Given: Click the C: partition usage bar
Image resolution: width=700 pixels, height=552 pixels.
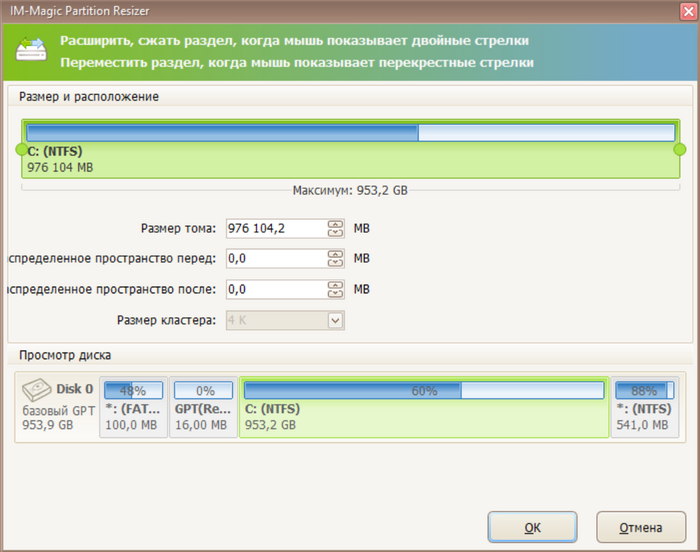Looking at the screenshot, I should coord(350,133).
